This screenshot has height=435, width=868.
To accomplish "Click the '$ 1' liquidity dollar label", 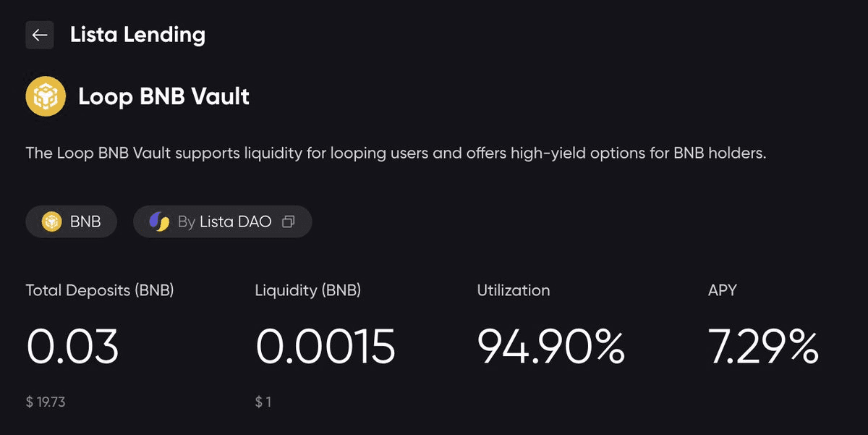I will point(264,401).
